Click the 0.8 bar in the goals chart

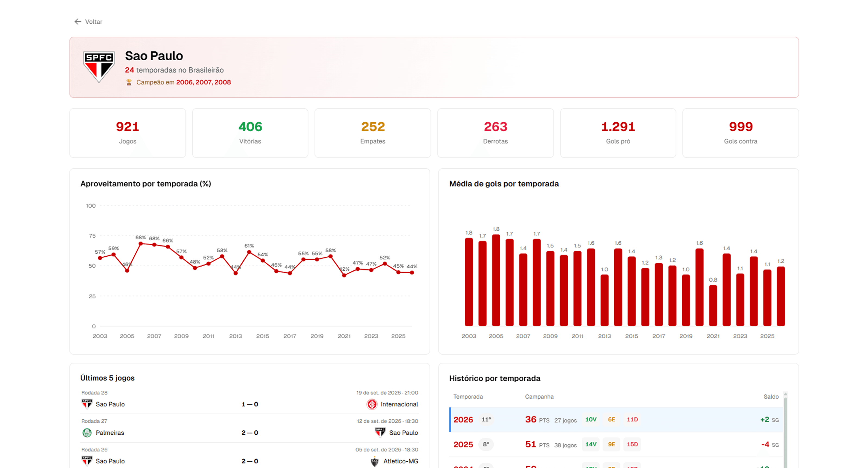pyautogui.click(x=713, y=306)
